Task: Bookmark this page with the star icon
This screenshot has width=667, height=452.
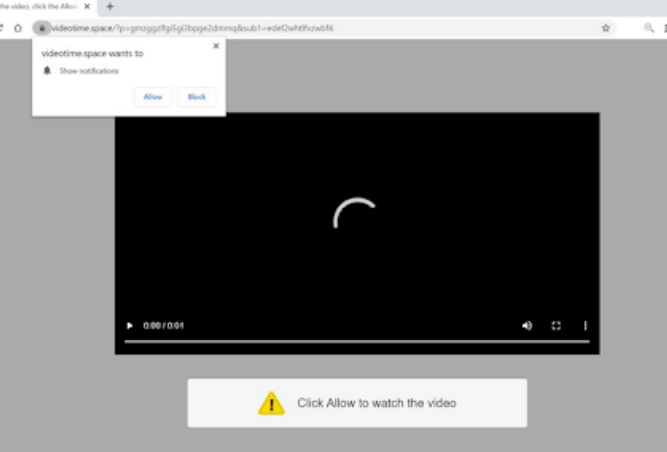Action: click(606, 28)
